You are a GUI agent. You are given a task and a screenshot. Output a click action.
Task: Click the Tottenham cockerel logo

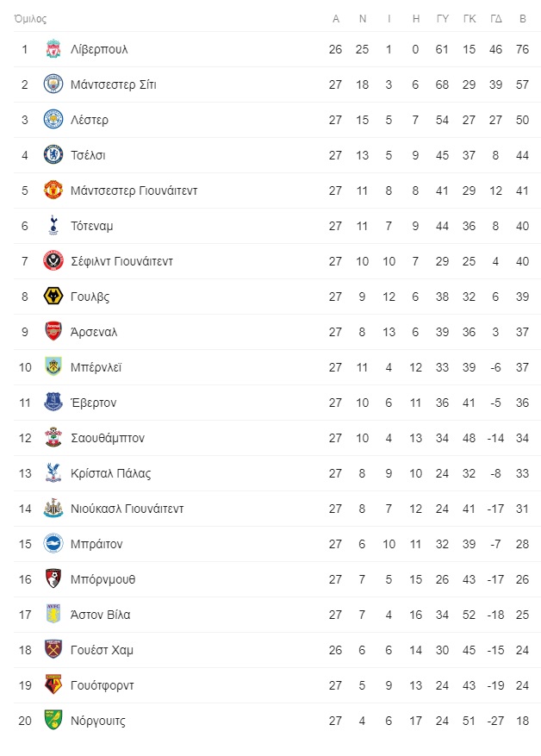pyautogui.click(x=53, y=225)
